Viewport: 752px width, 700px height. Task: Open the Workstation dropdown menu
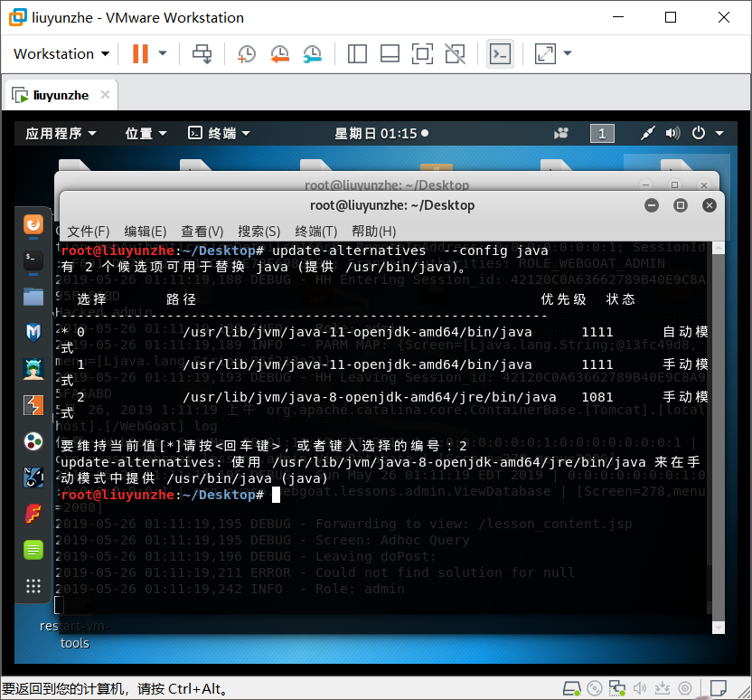pos(61,53)
